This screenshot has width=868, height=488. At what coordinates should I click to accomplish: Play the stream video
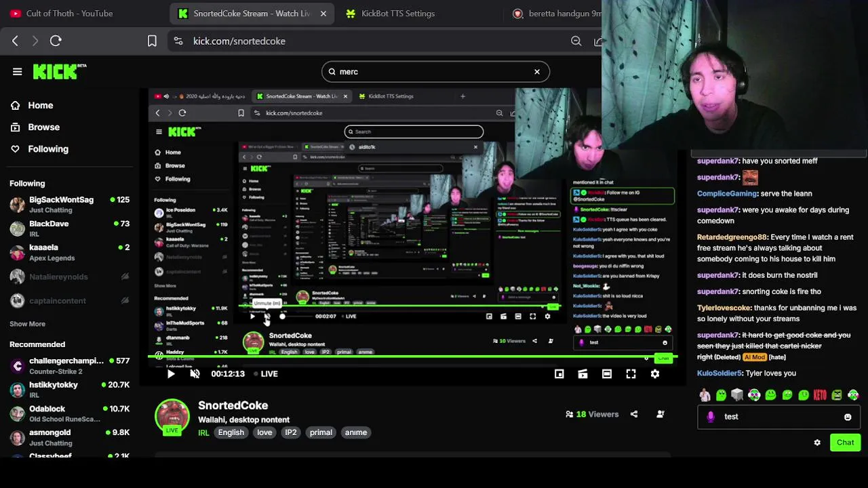point(170,373)
